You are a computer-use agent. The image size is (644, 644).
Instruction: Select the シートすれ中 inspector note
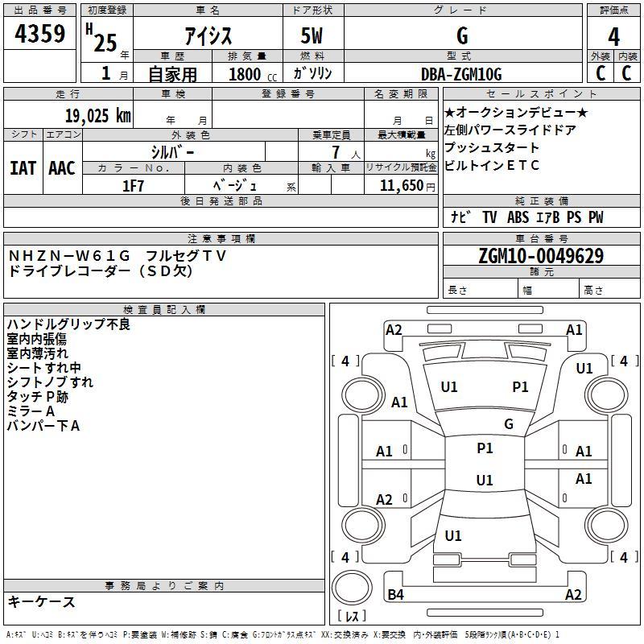[43, 368]
